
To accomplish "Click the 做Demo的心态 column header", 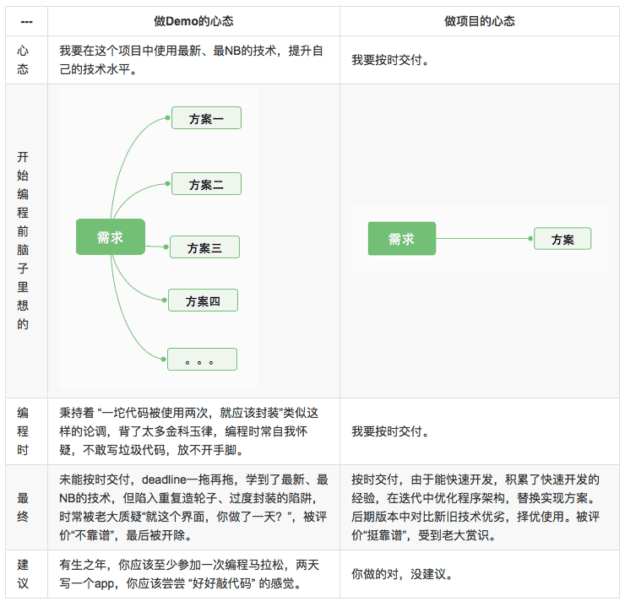I will pyautogui.click(x=194, y=21).
